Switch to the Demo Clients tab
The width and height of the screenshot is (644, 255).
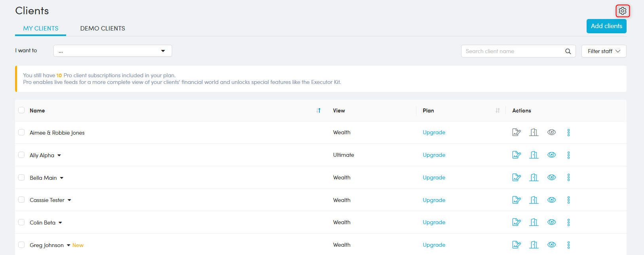103,29
